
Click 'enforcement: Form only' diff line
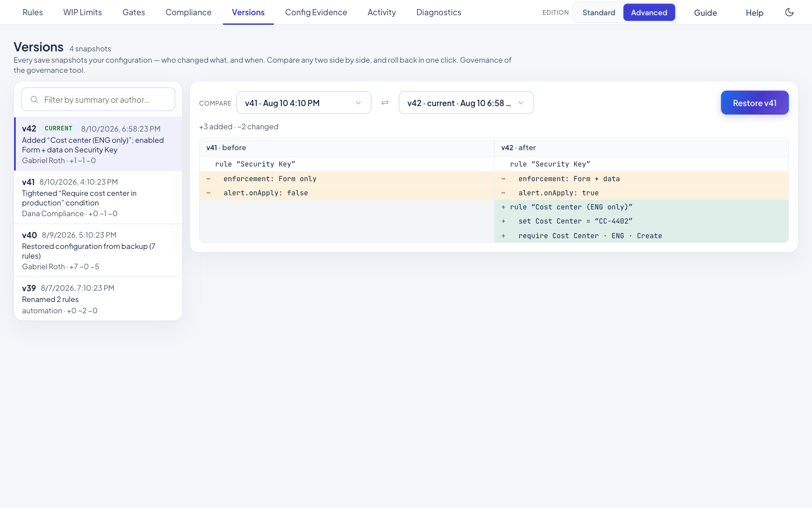coord(347,178)
